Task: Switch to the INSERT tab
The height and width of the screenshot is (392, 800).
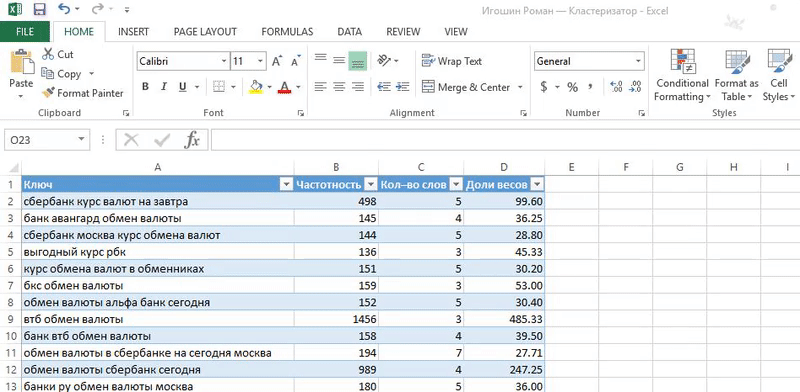Action: coord(133,32)
